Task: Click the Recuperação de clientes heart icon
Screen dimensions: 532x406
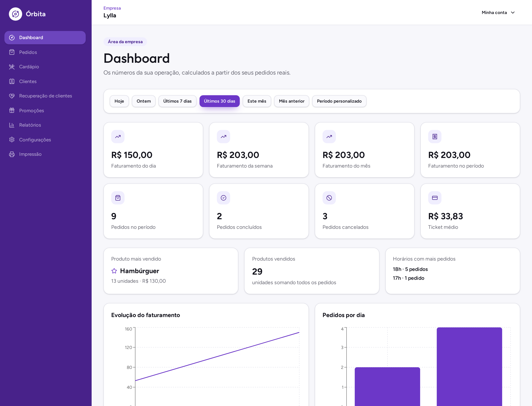Action: pos(12,96)
